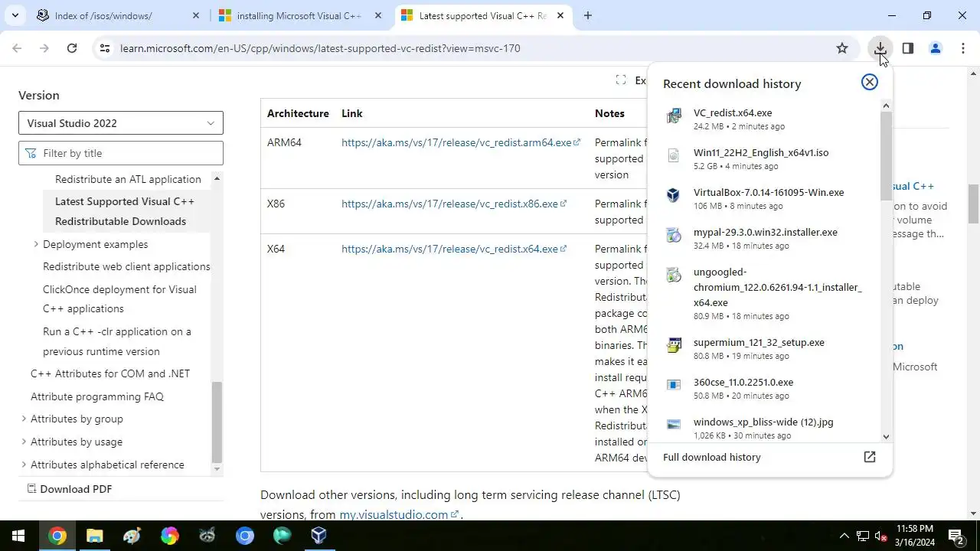Open Win11_22H2_English_x64v1.iso download entry

pos(764,158)
